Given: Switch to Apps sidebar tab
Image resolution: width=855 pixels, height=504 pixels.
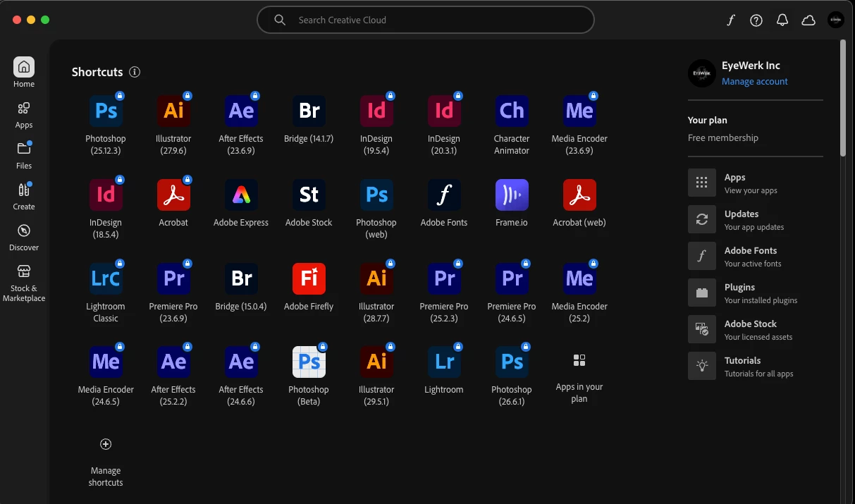Looking at the screenshot, I should [x=24, y=115].
